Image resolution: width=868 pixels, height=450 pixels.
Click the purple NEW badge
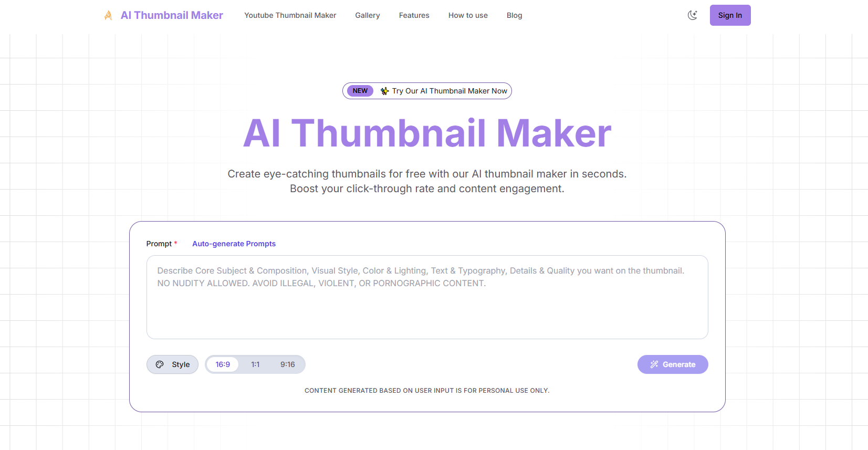click(360, 91)
